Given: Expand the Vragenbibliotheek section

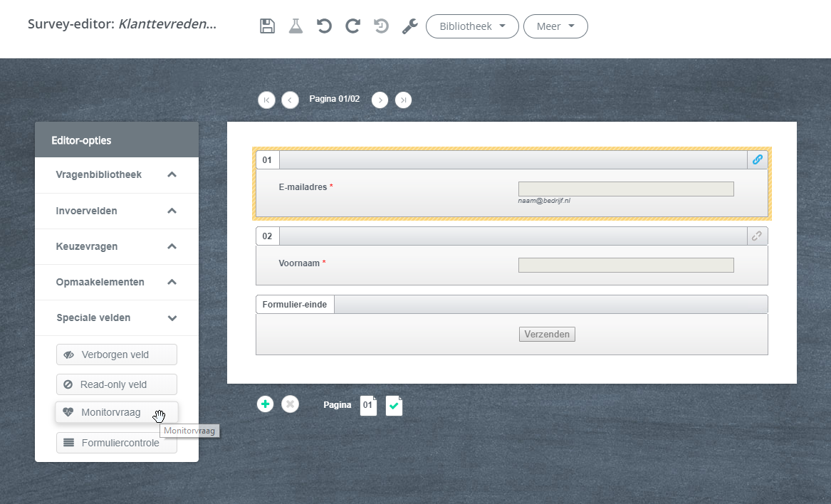Looking at the screenshot, I should coord(117,175).
